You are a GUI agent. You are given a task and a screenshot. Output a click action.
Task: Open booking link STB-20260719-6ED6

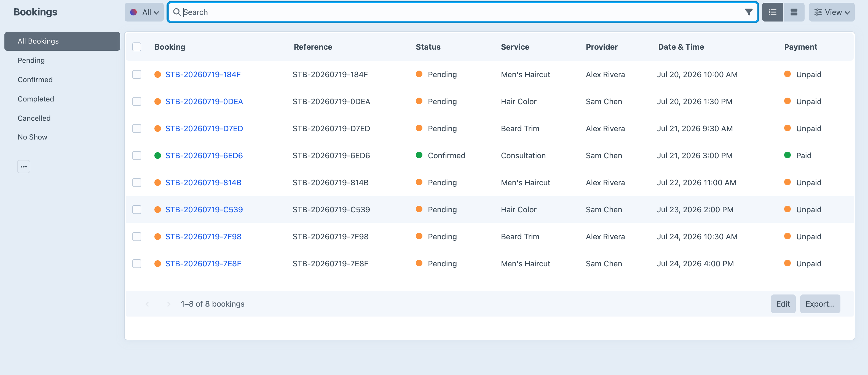point(204,155)
